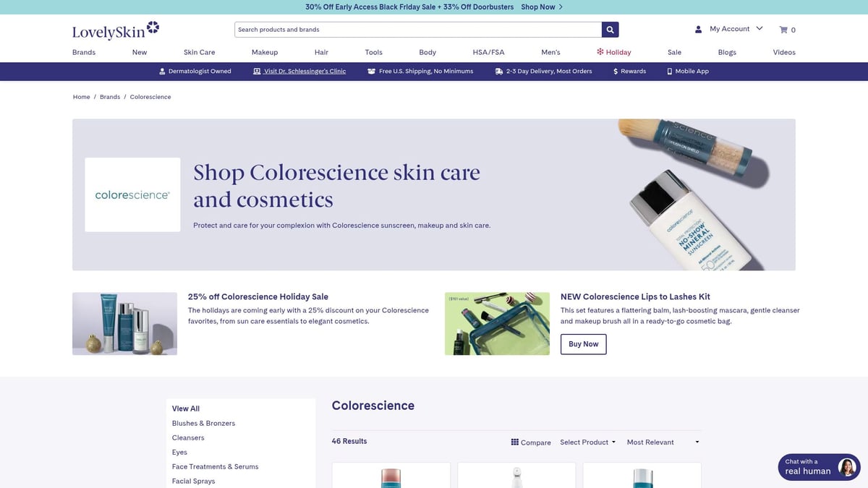
Task: Click the My Account person icon
Action: 698,30
